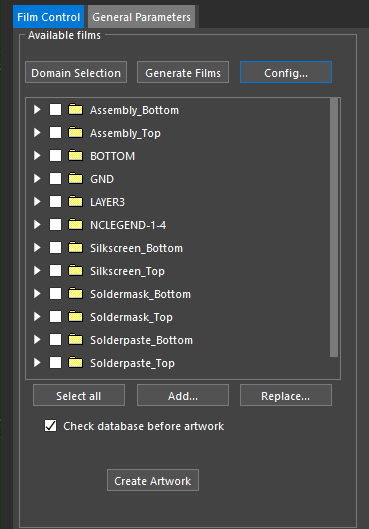Tick the GND film checkbox
The width and height of the screenshot is (369, 529).
point(56,178)
